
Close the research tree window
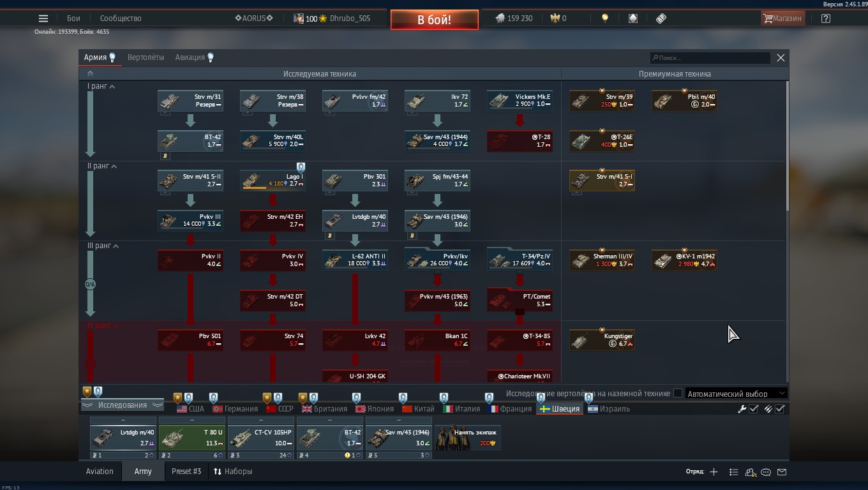pyautogui.click(x=781, y=58)
